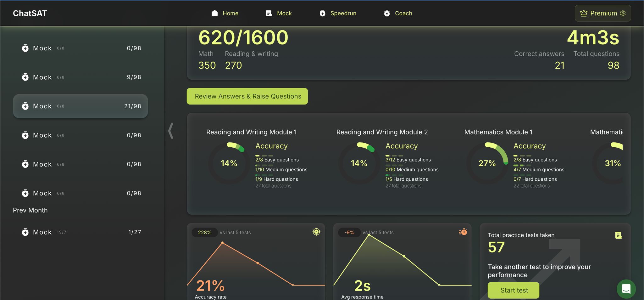Open Speedrun from top navigation
The height and width of the screenshot is (300, 644).
[x=338, y=13]
